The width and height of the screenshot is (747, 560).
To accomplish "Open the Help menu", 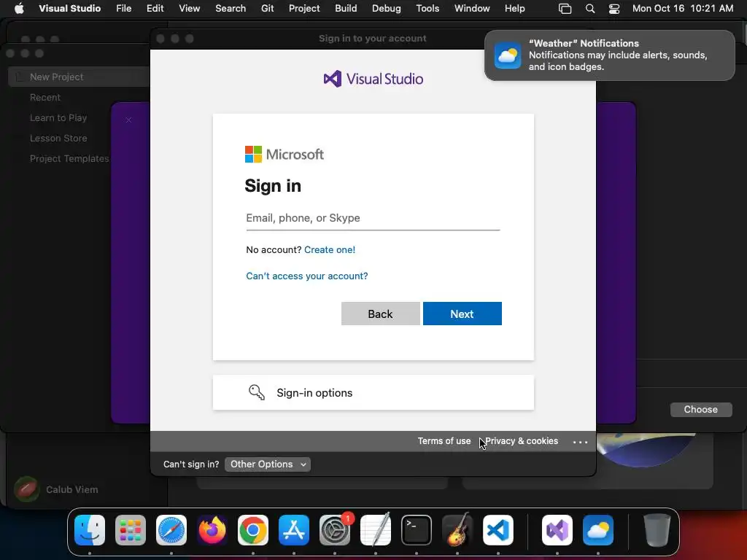I will click(x=514, y=9).
